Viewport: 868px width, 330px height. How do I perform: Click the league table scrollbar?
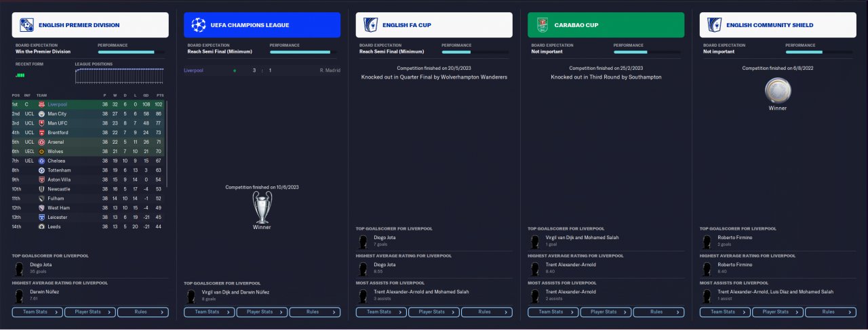[x=166, y=144]
